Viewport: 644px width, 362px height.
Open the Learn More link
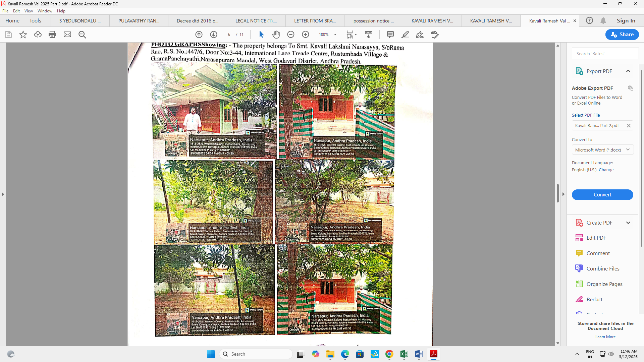pyautogui.click(x=605, y=337)
